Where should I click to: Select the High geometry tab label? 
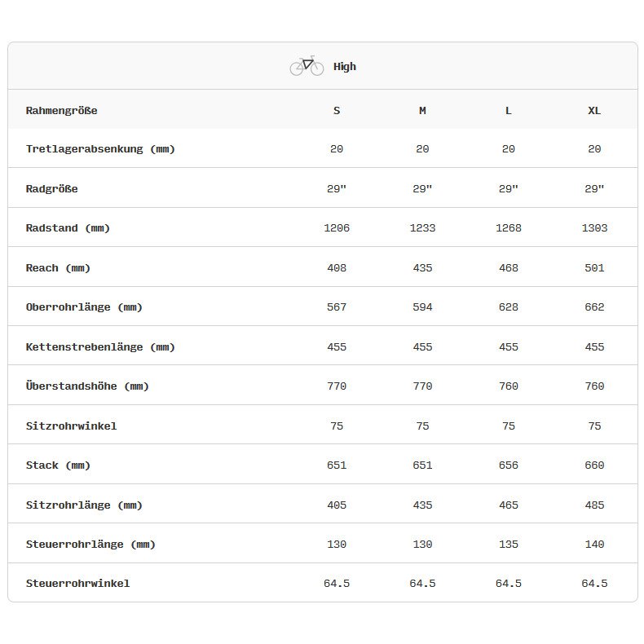tap(345, 67)
